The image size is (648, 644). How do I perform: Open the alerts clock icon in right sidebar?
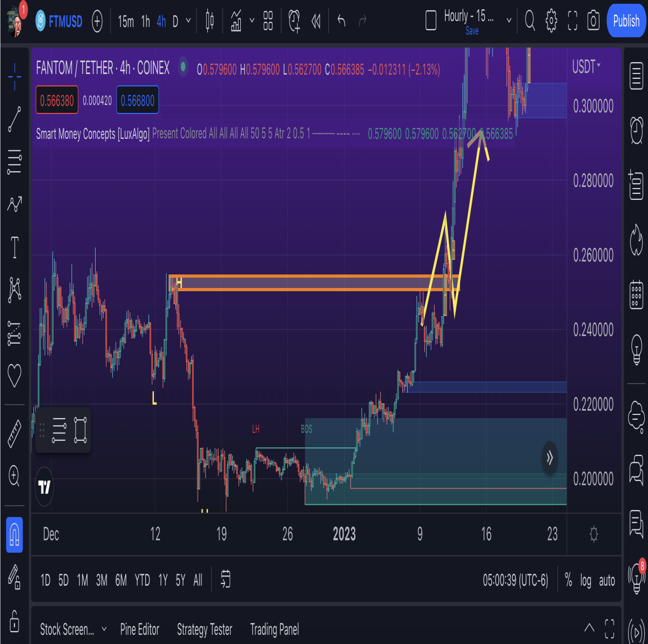[637, 129]
